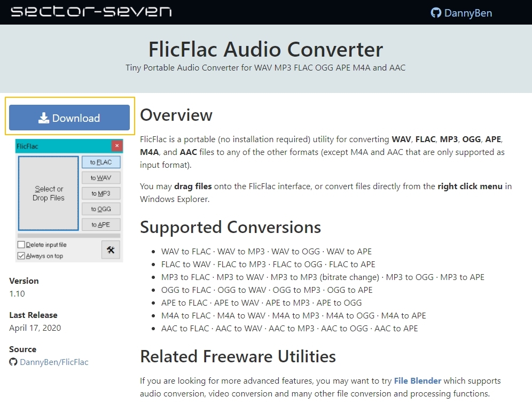
Task: Toggle the 'Always on top' checkbox
Action: click(21, 256)
